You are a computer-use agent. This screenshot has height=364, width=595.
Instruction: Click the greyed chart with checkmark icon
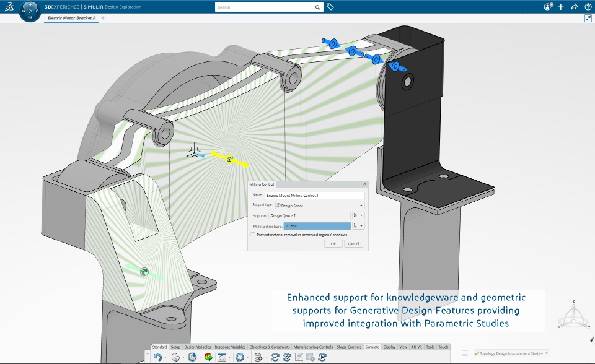tap(299, 357)
